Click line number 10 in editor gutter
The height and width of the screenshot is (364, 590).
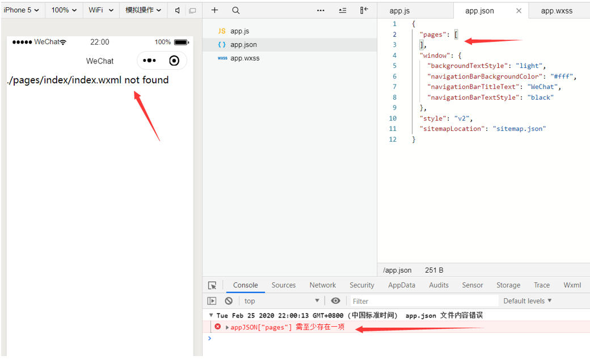tap(393, 118)
